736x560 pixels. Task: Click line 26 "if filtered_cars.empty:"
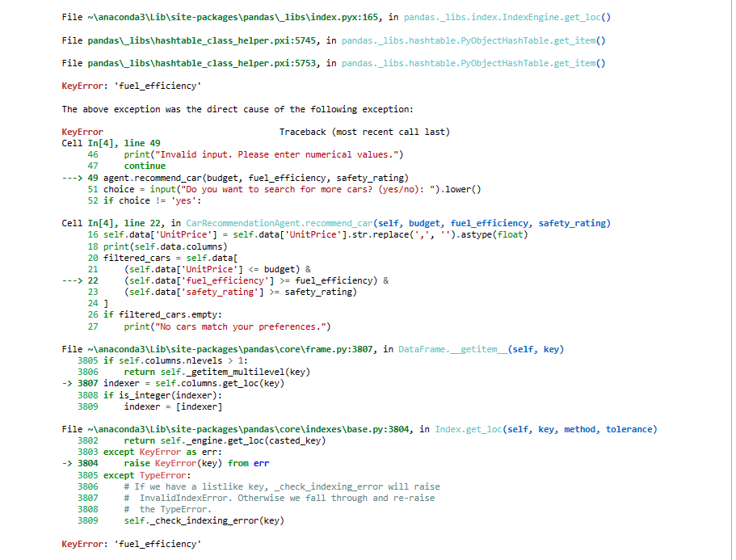click(162, 314)
